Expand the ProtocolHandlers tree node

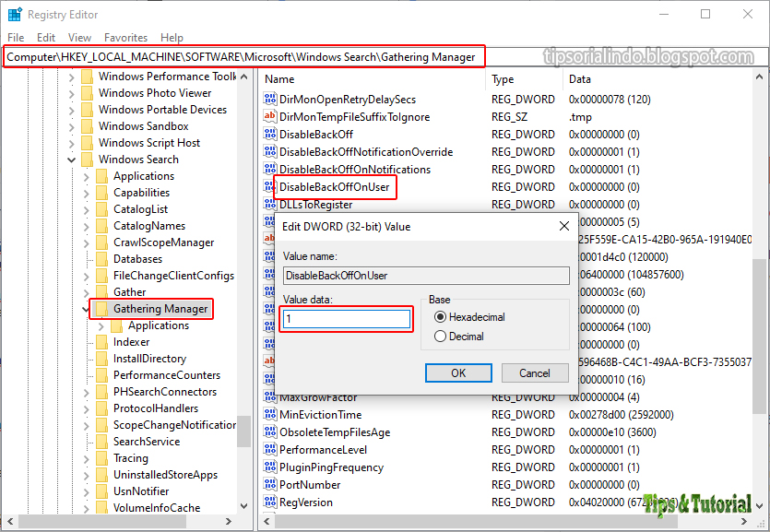[x=86, y=408]
